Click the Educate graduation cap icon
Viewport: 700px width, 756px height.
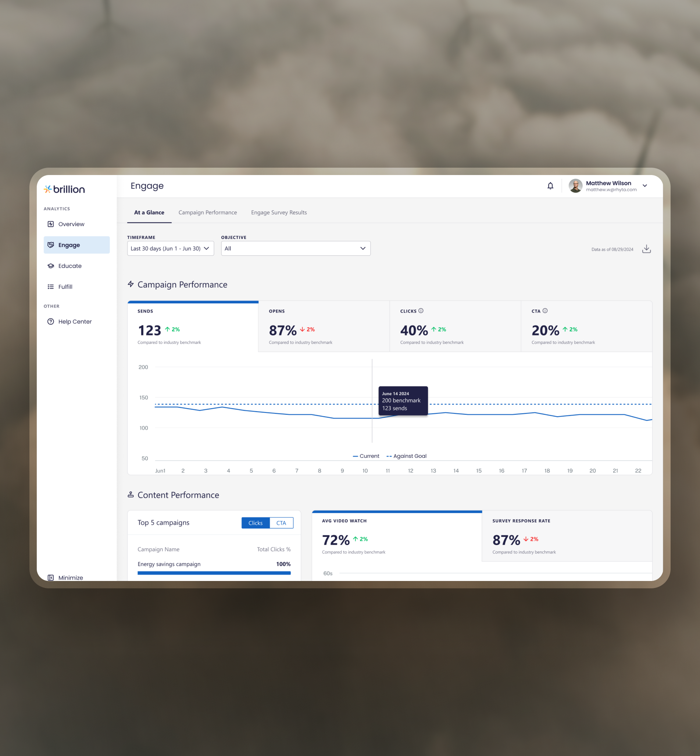[x=51, y=266]
